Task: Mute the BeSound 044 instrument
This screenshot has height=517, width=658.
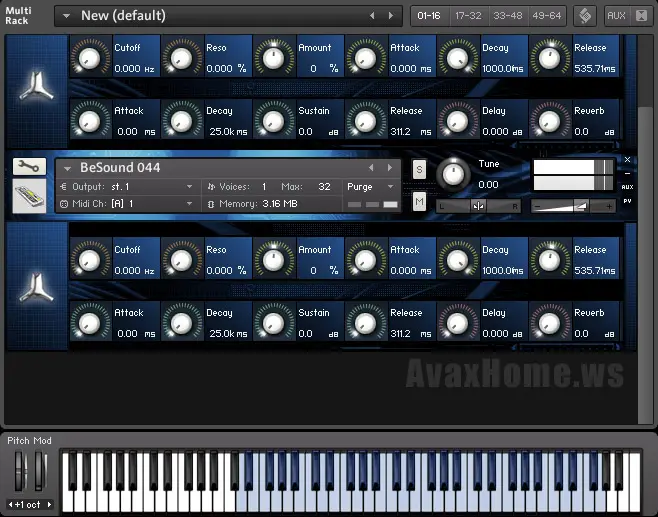Action: pyautogui.click(x=419, y=202)
